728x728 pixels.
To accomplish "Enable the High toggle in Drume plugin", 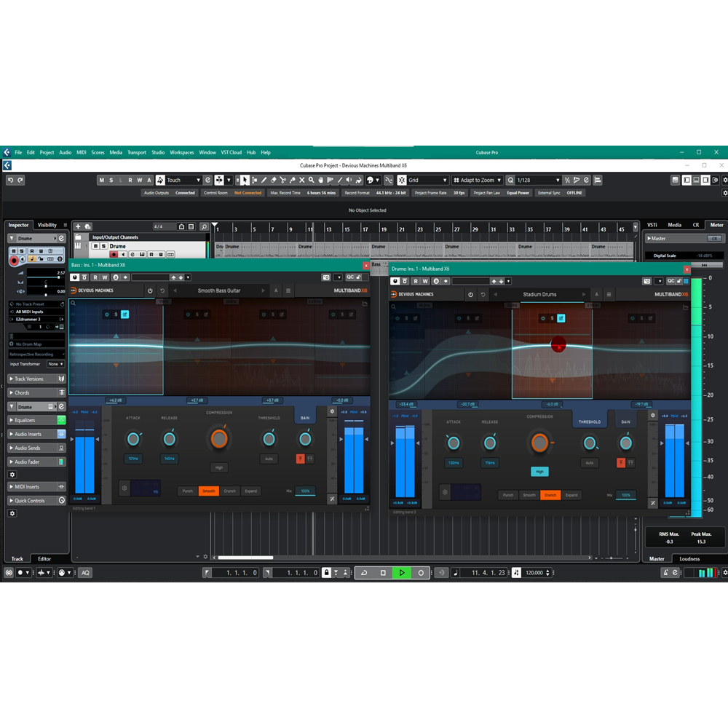I will click(x=539, y=471).
